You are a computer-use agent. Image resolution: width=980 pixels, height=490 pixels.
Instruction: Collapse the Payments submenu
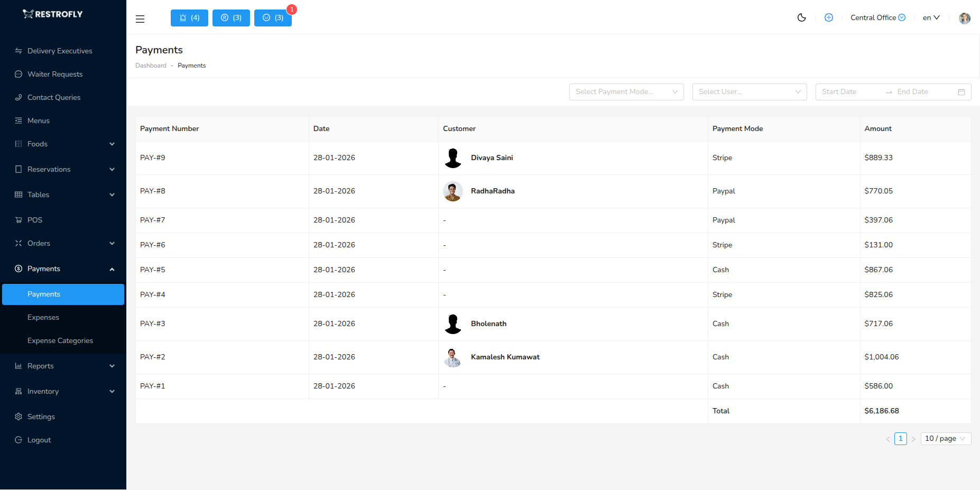coord(63,269)
